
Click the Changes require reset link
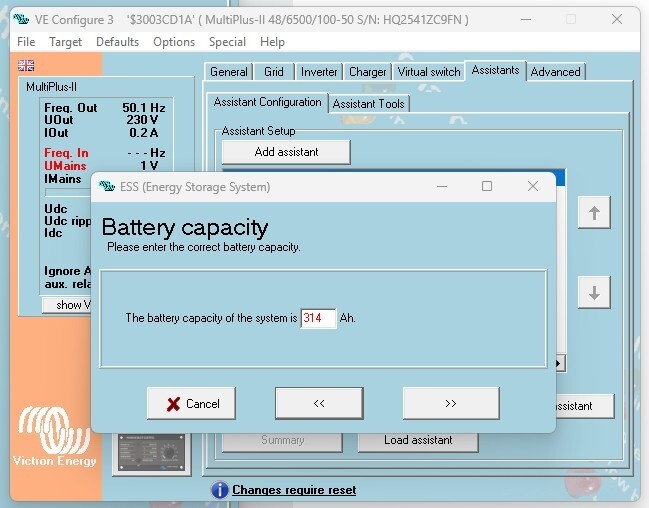click(x=294, y=490)
